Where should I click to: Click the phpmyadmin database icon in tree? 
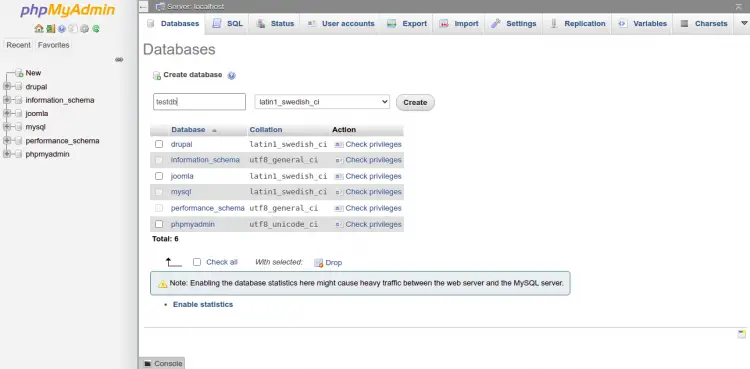[x=19, y=154]
